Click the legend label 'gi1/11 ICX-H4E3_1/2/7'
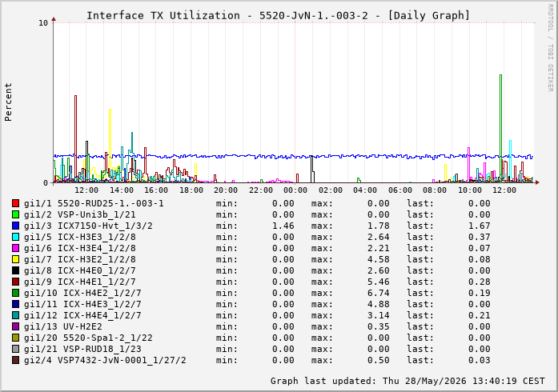The image size is (558, 392). pos(82,304)
